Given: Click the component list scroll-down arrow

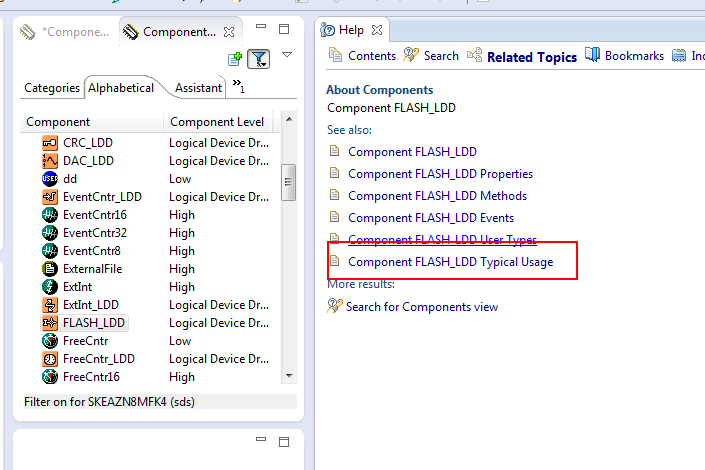Looking at the screenshot, I should [289, 376].
